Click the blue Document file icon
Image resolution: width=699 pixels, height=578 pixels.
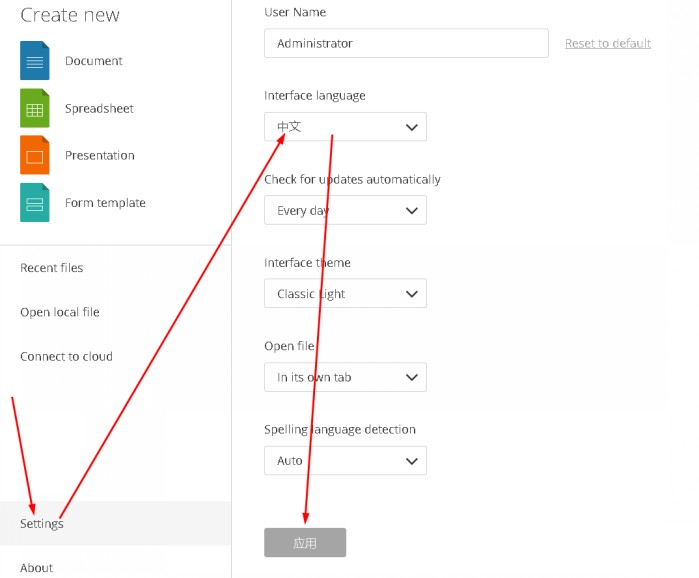[35, 61]
